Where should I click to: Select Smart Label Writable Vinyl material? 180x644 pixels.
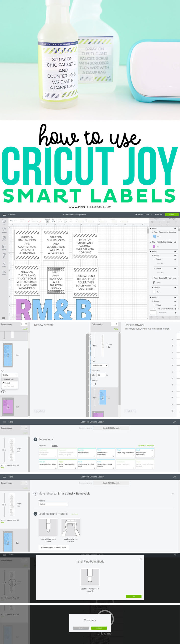point(87,465)
